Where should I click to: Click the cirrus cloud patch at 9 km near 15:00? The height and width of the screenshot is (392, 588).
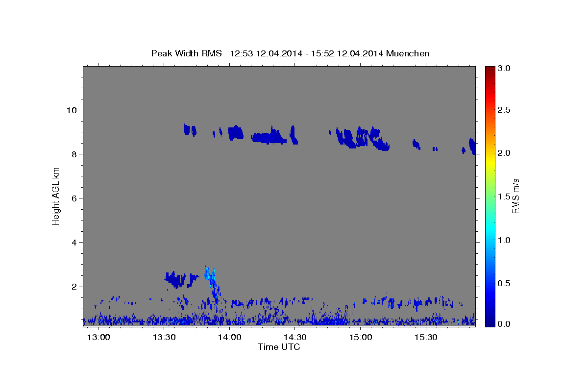point(363,138)
